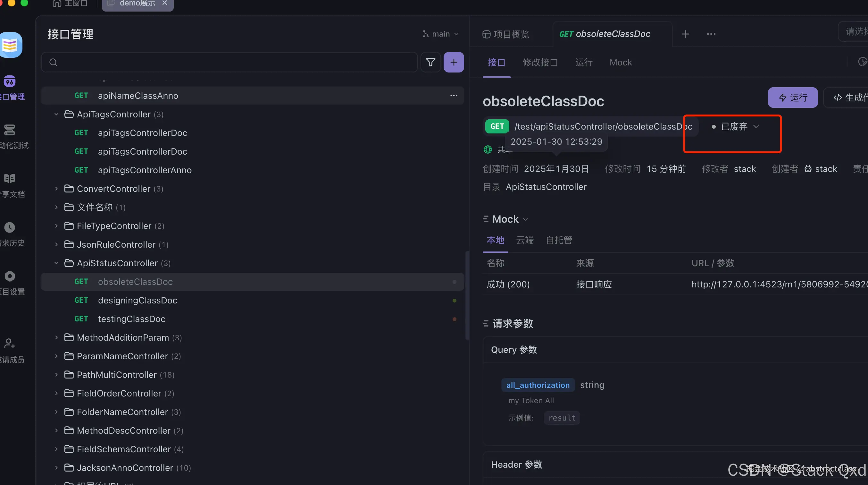
Task: Open the main branch dropdown
Action: [x=441, y=34]
